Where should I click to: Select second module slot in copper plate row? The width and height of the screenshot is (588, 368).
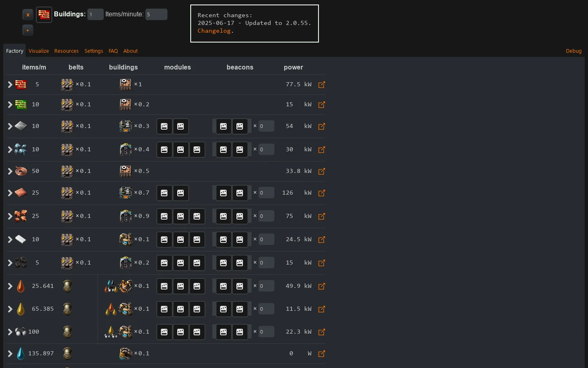point(180,193)
